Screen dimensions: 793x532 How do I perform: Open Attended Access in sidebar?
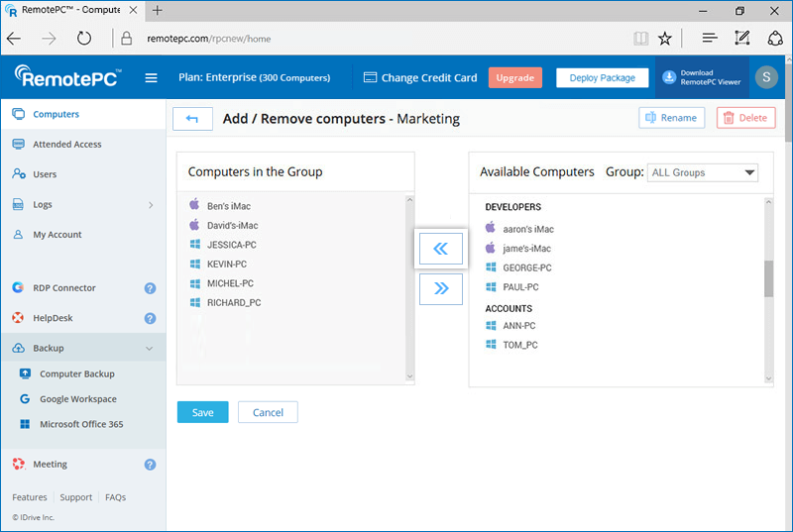66,145
